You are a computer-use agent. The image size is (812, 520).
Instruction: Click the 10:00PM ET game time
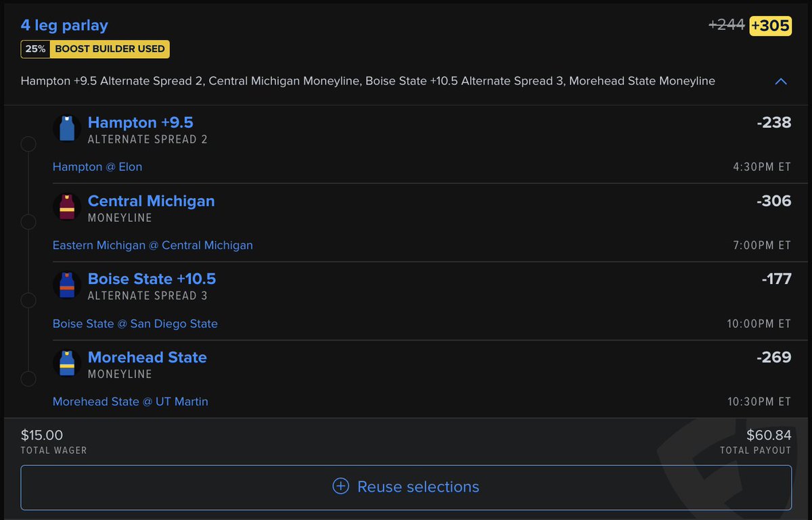click(759, 324)
